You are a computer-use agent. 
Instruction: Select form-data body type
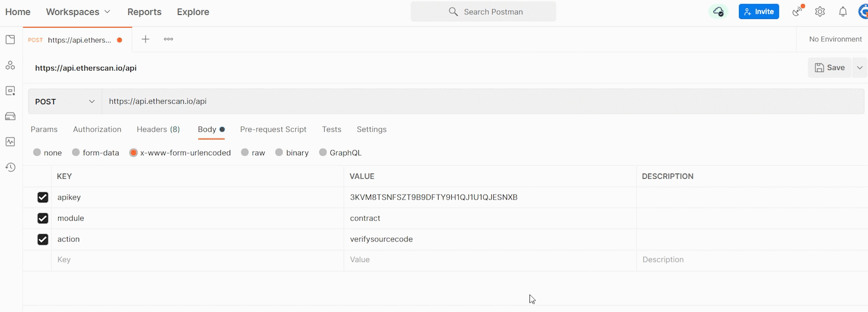(x=76, y=152)
